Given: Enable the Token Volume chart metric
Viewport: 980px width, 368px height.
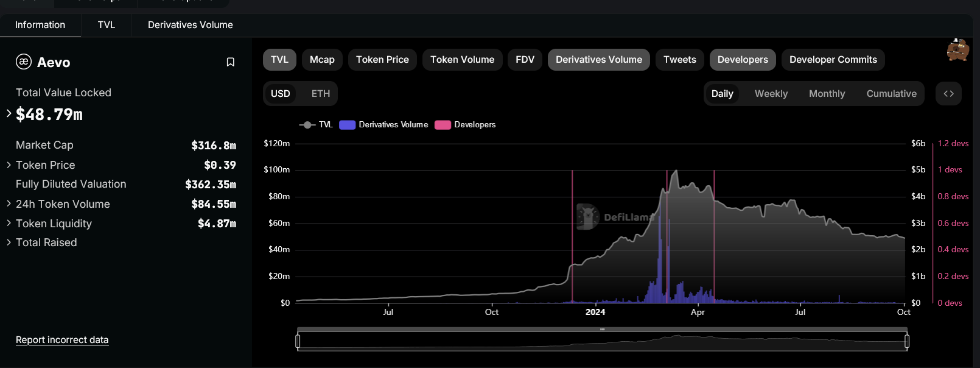Looking at the screenshot, I should point(462,60).
